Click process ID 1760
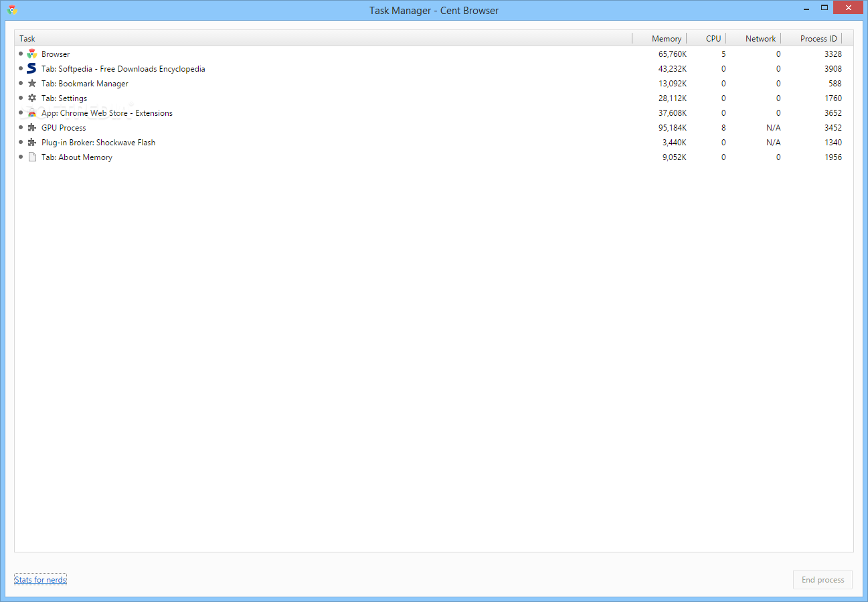The image size is (868, 602). tap(833, 98)
